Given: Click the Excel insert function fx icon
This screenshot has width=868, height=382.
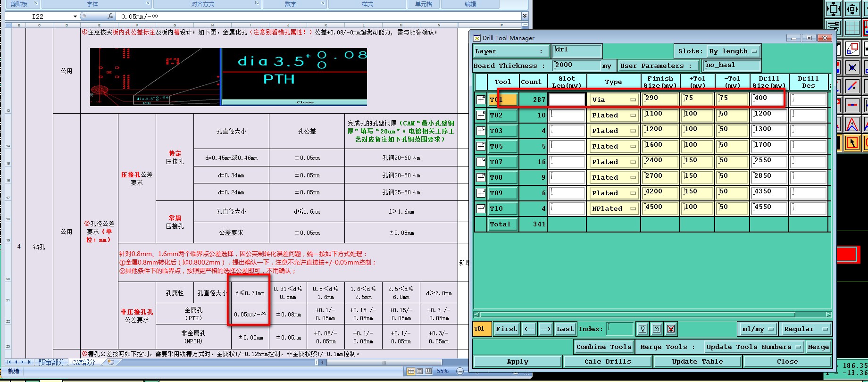Looking at the screenshot, I should point(110,16).
